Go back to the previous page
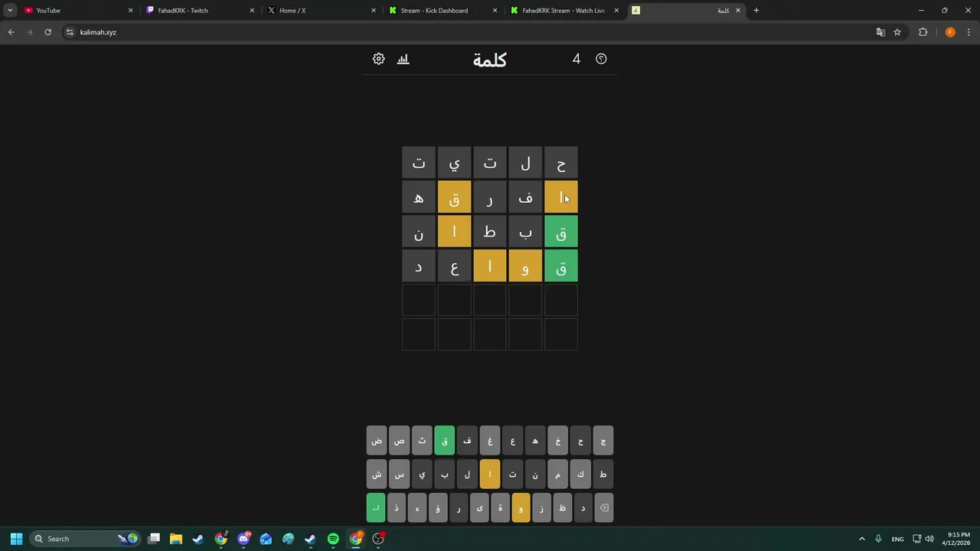 [11, 32]
